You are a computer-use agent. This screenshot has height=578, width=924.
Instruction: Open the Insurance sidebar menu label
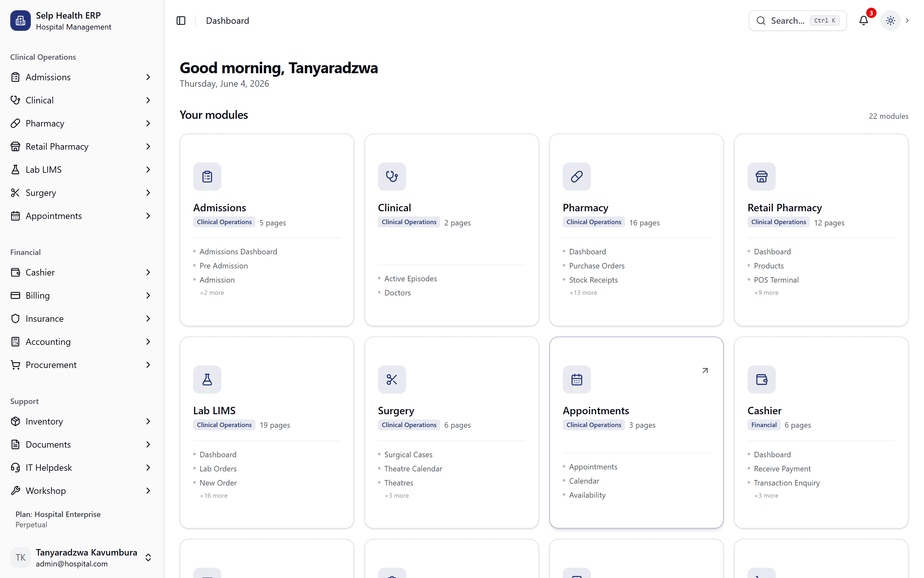(x=45, y=319)
